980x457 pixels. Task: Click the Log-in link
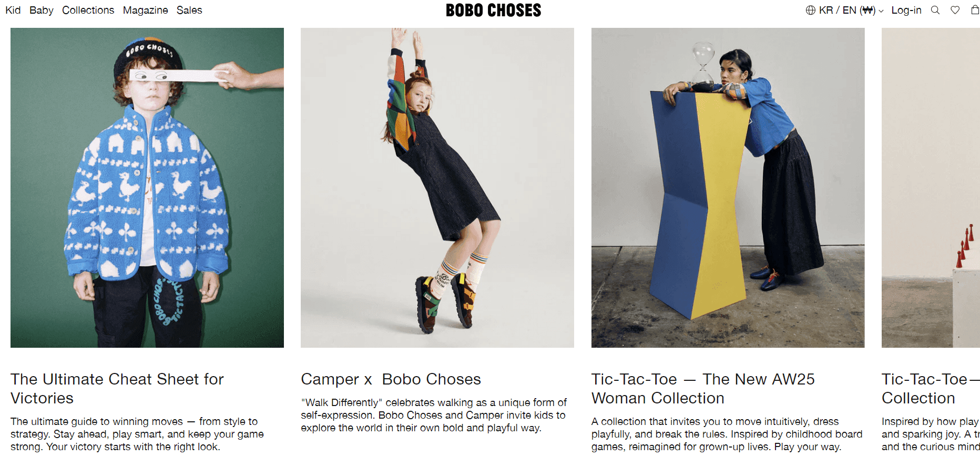906,10
